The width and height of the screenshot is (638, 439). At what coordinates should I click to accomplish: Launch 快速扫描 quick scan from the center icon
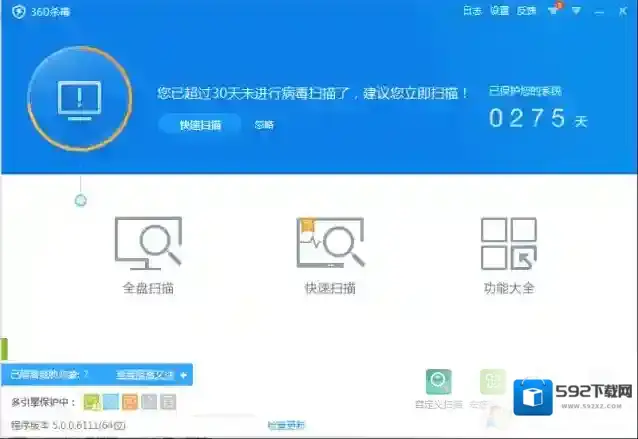point(329,245)
